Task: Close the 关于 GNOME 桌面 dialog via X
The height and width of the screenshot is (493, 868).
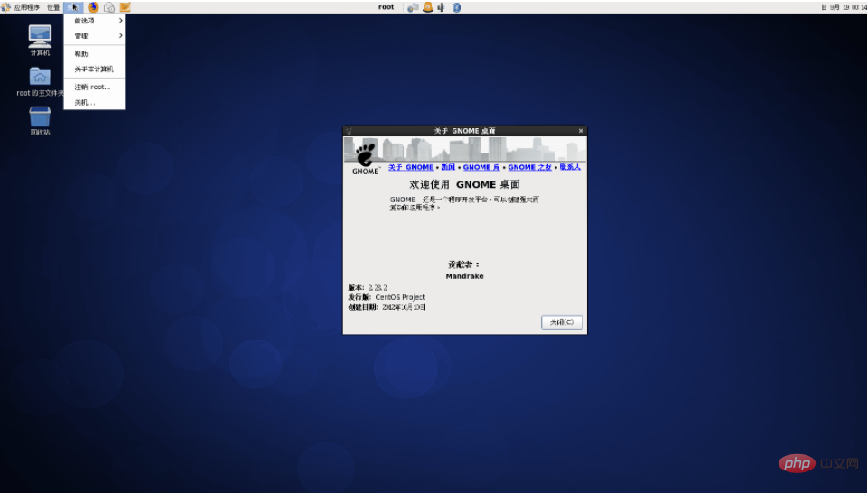Action: 581,131
